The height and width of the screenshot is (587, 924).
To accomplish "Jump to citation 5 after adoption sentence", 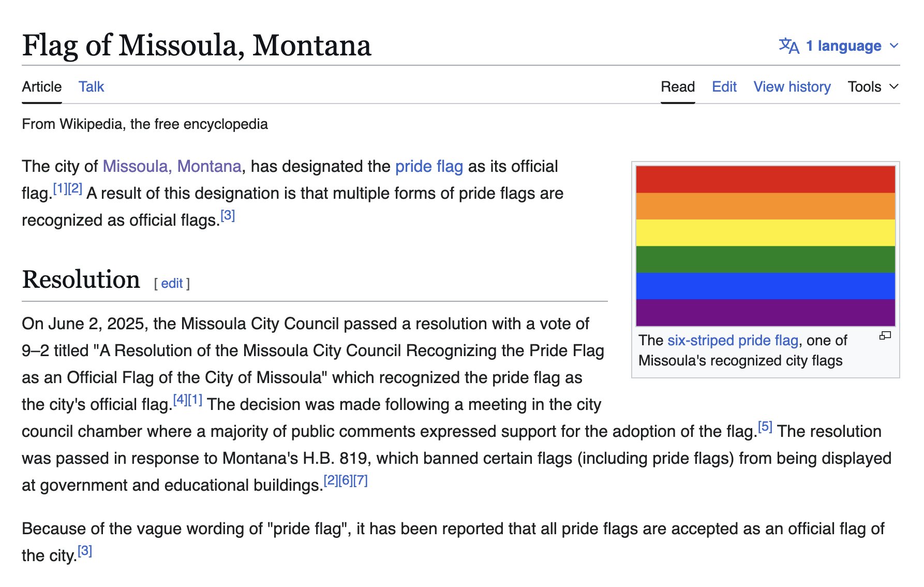I will pos(765,427).
